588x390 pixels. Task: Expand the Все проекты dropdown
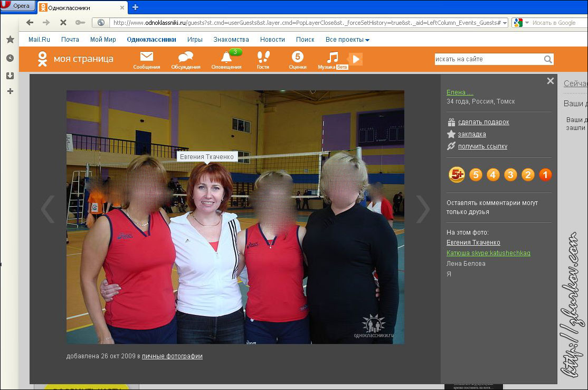(347, 40)
